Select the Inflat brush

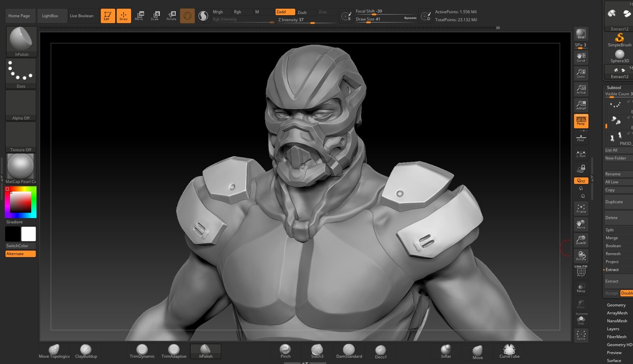click(446, 351)
